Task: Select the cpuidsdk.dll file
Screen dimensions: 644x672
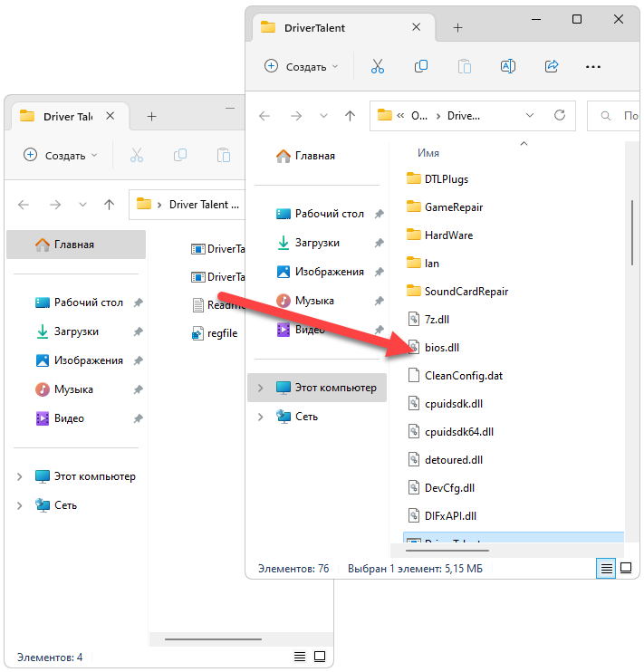Action: [445, 404]
